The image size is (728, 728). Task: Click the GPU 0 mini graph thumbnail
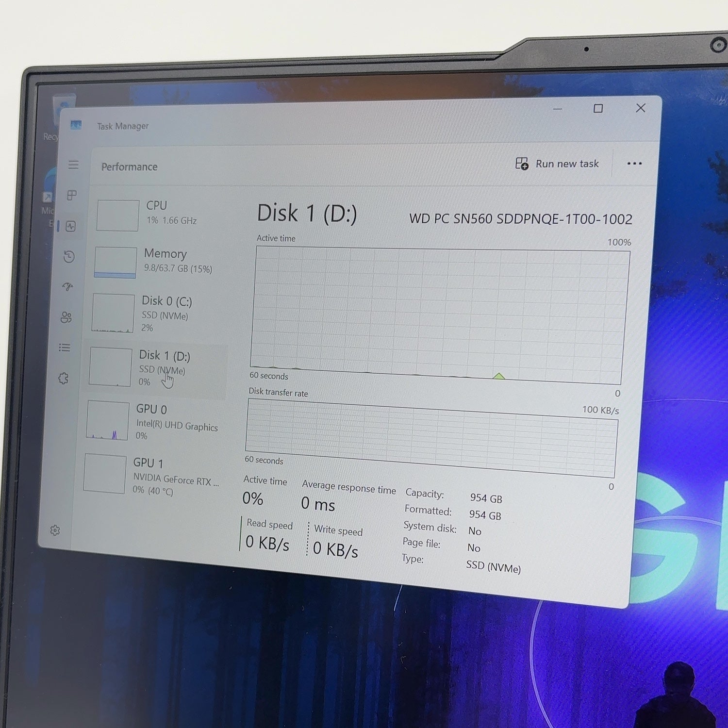tap(108, 421)
